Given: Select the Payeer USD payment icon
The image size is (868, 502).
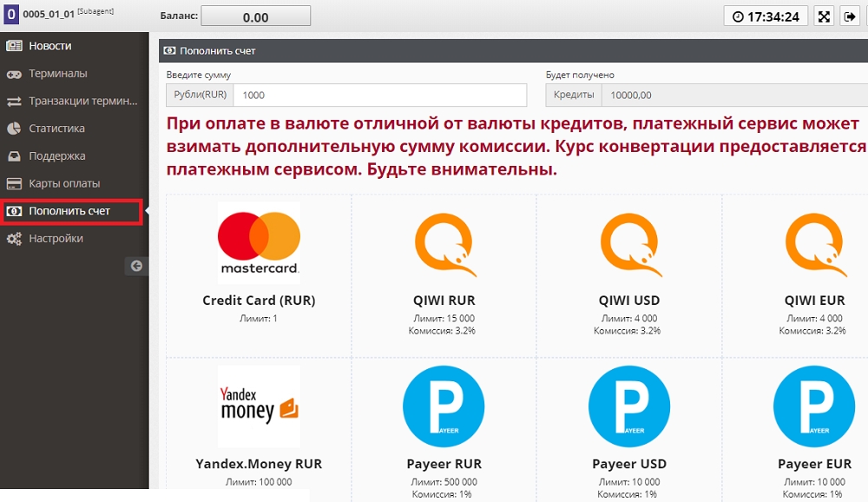Looking at the screenshot, I should point(628,406).
